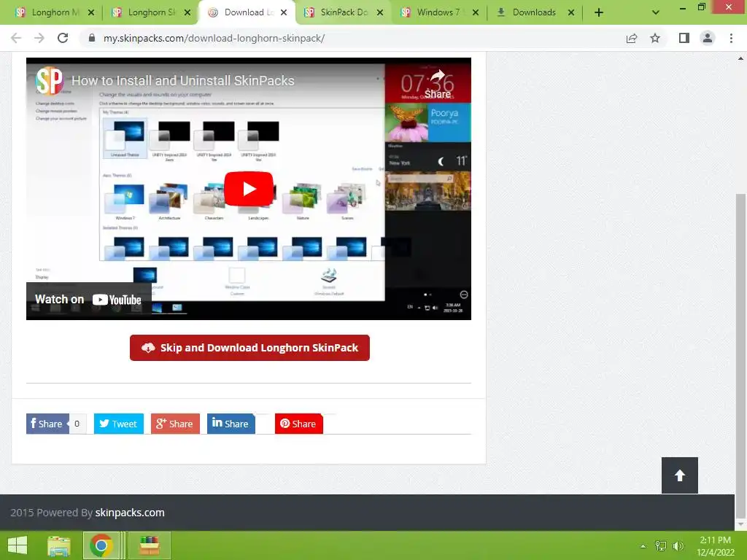This screenshot has width=747, height=560.
Task: Open volume control tray icon
Action: coord(678,546)
